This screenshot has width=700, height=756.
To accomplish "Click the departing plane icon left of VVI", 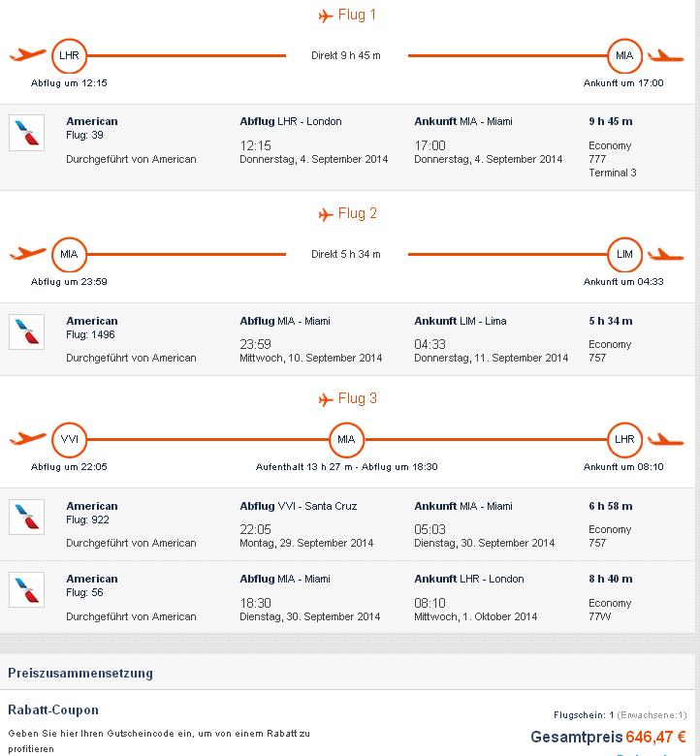I will pos(27,438).
